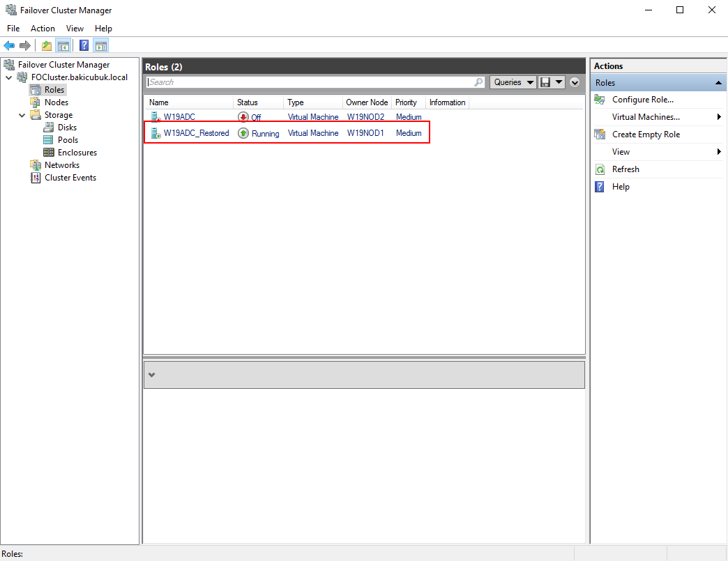Select the W19ADC_Restored role name

pos(196,133)
